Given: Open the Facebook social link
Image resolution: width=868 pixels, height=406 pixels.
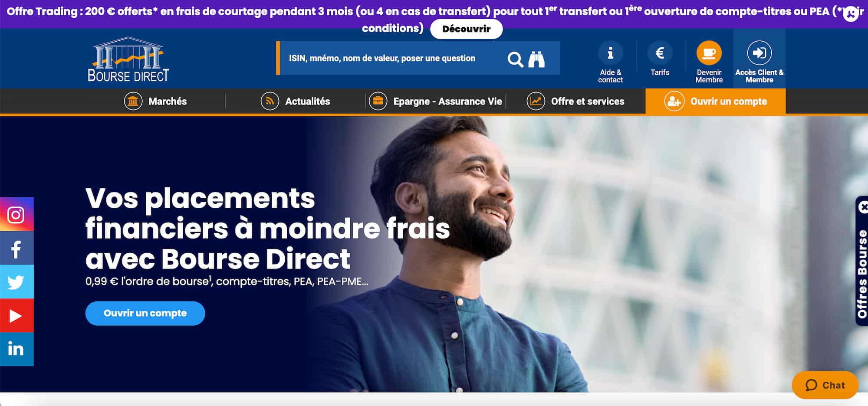Looking at the screenshot, I should pos(16,248).
